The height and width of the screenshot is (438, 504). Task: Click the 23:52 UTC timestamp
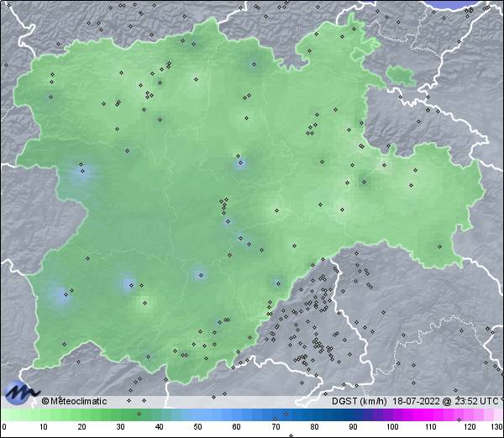[475, 401]
